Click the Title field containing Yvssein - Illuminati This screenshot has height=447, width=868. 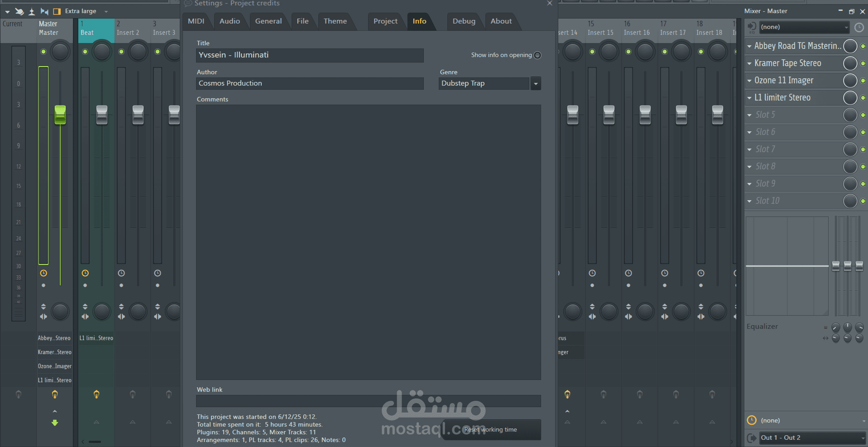click(310, 55)
